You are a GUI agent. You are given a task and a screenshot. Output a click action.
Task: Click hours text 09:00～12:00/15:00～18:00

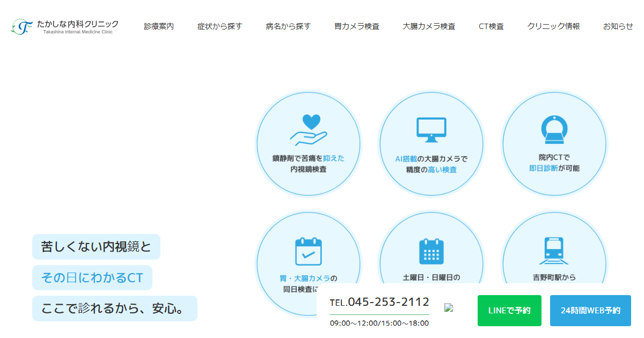tap(379, 323)
